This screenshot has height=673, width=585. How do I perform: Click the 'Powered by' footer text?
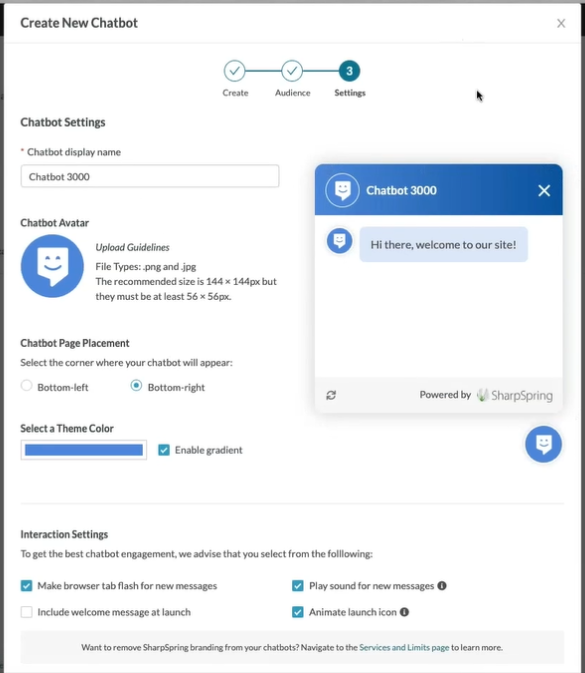pos(445,394)
